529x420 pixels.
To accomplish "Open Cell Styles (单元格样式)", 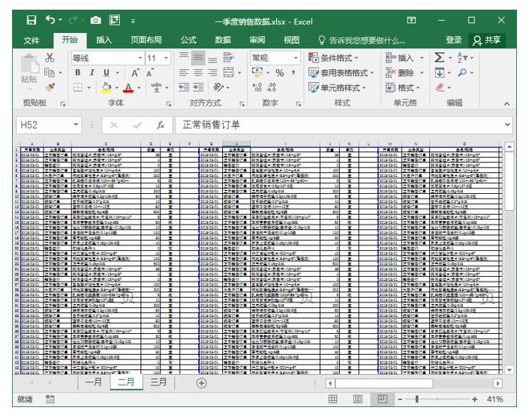I will (337, 88).
